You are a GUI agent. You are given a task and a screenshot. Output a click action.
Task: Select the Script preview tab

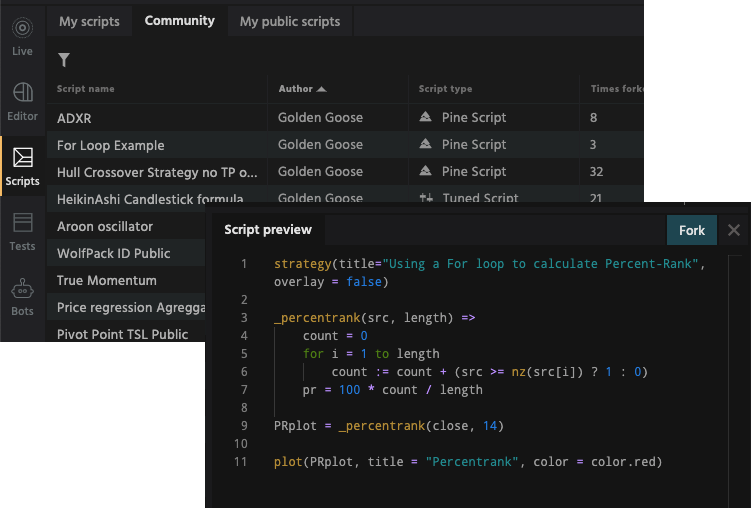coord(268,230)
